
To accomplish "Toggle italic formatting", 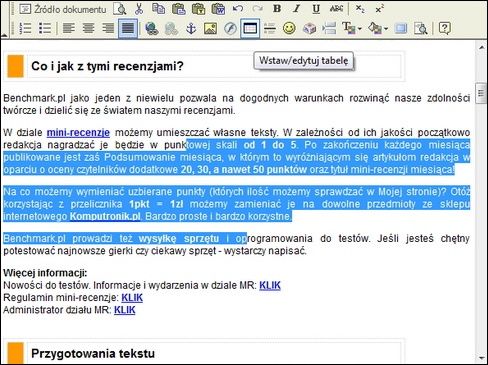I will point(296,9).
